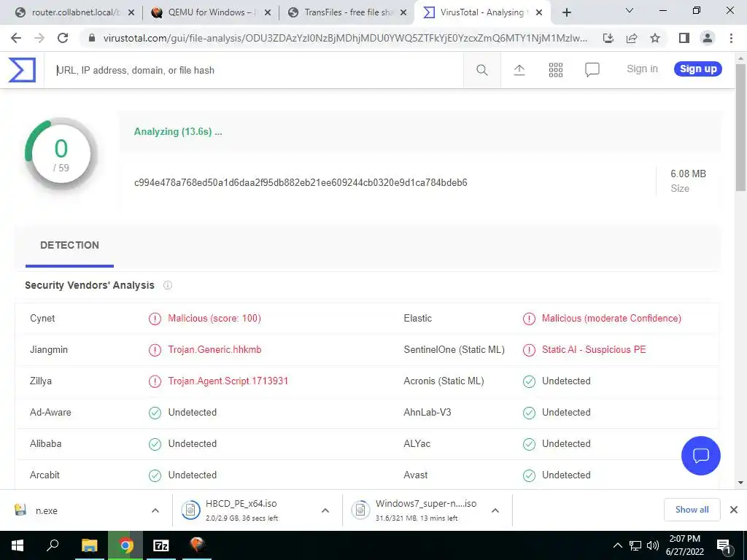
Task: Open the browser side panel icon
Action: pos(684,38)
